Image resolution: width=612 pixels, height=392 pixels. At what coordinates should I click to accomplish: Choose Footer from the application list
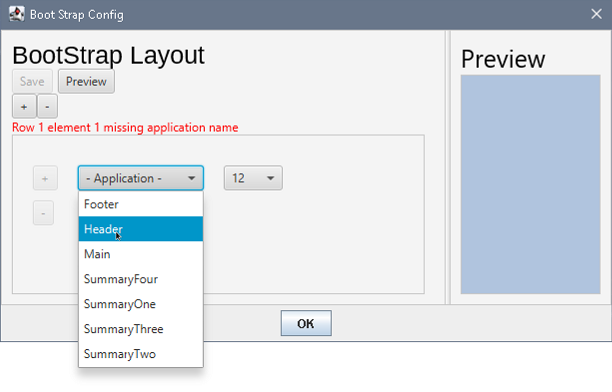(141, 204)
